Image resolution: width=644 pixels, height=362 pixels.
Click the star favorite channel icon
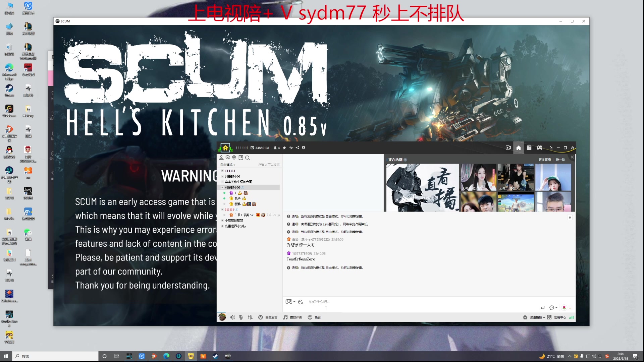[284, 148]
